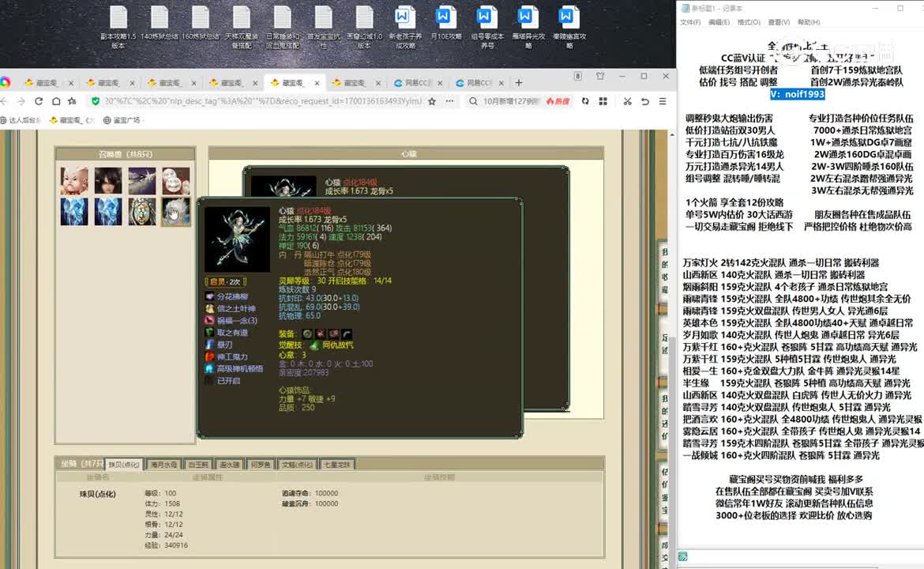Bookmark page with address bar star
This screenshot has height=569, width=924.
click(x=432, y=101)
